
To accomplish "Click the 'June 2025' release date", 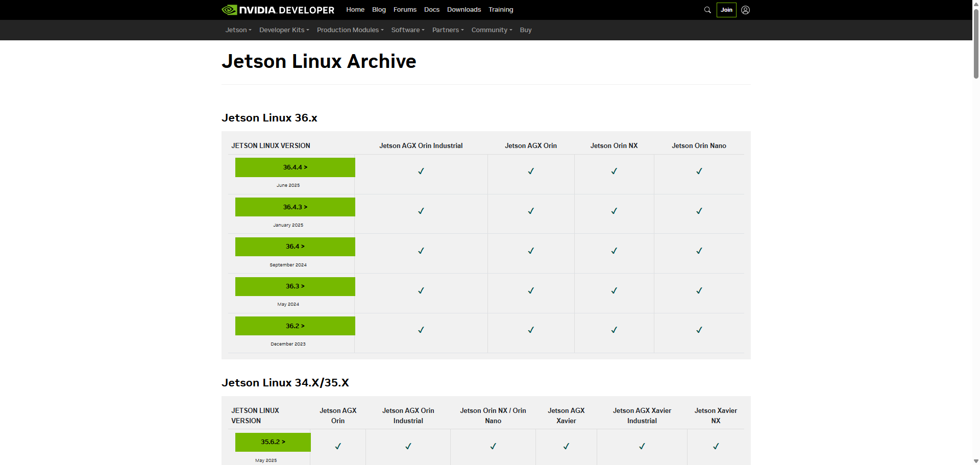I will tap(288, 185).
